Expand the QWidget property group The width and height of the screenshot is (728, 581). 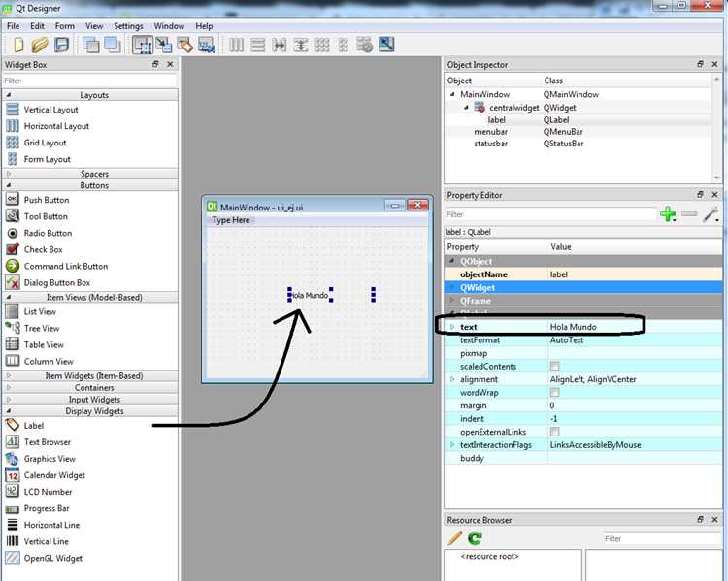pos(452,288)
